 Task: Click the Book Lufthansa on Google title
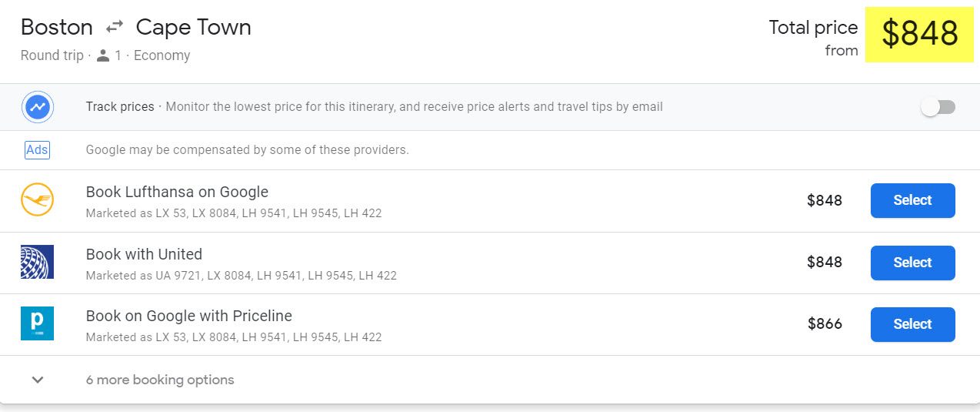177,192
